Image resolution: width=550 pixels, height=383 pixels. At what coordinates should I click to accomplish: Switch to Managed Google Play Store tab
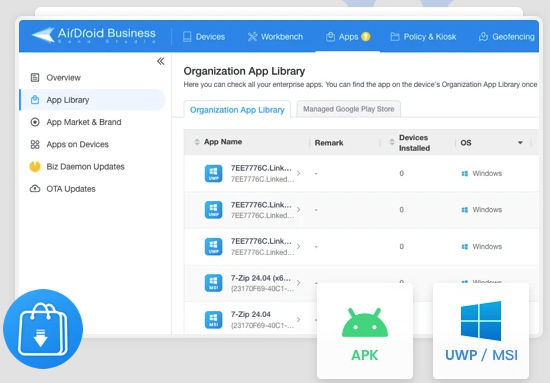tap(349, 109)
